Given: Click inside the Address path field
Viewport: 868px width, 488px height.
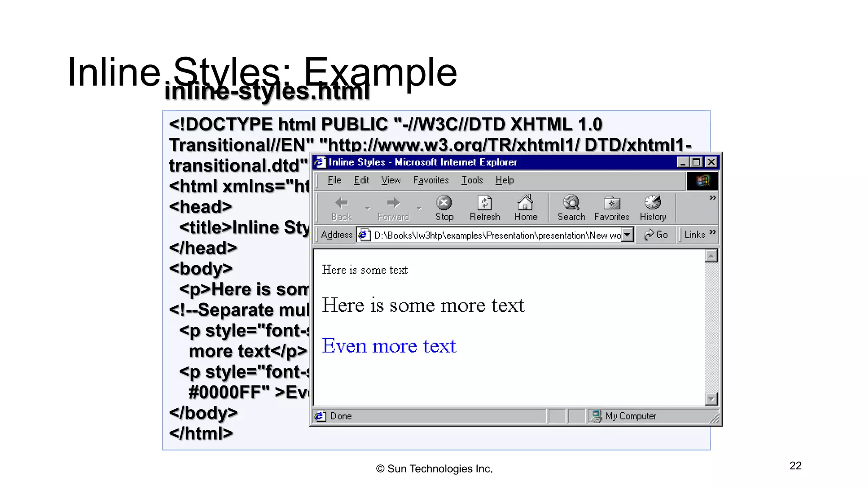Looking at the screenshot, I should [496, 235].
